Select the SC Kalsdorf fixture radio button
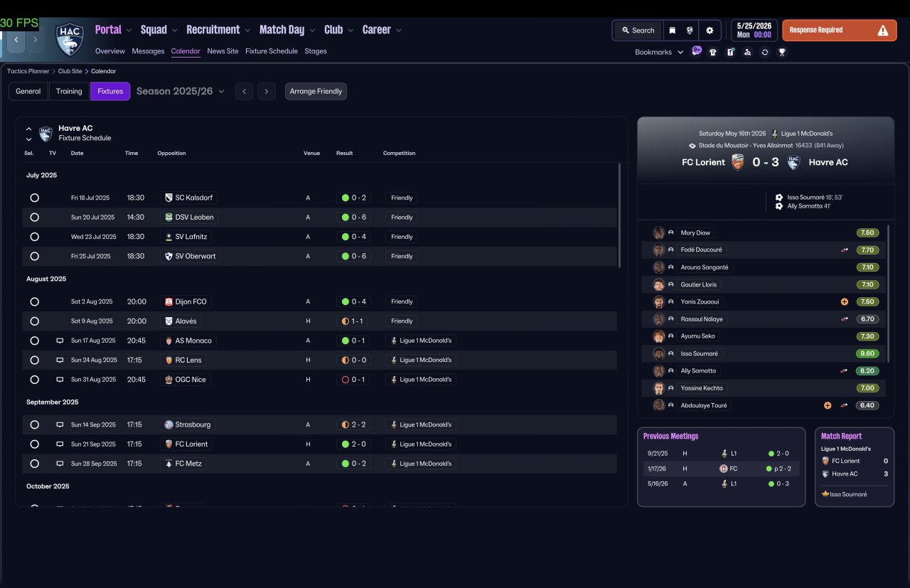 (x=34, y=198)
